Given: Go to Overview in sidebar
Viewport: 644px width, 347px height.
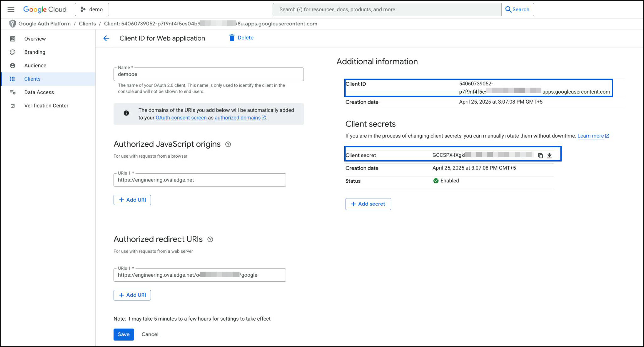Looking at the screenshot, I should tap(35, 39).
